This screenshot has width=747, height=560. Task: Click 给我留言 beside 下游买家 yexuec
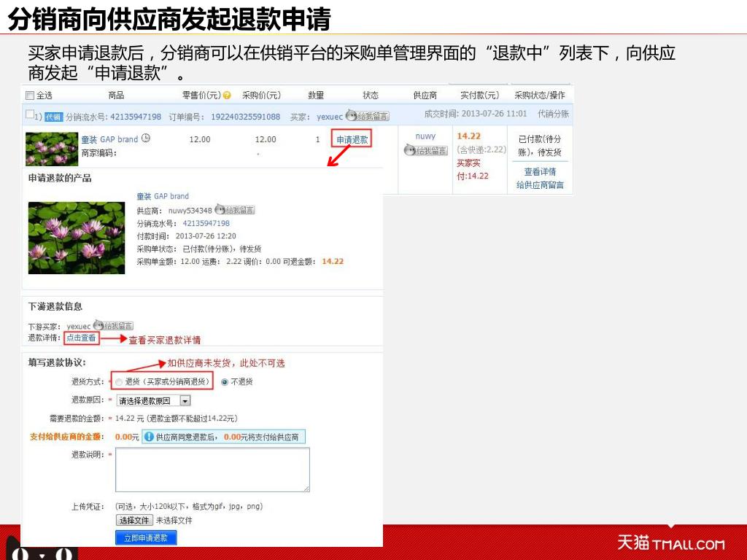113,326
